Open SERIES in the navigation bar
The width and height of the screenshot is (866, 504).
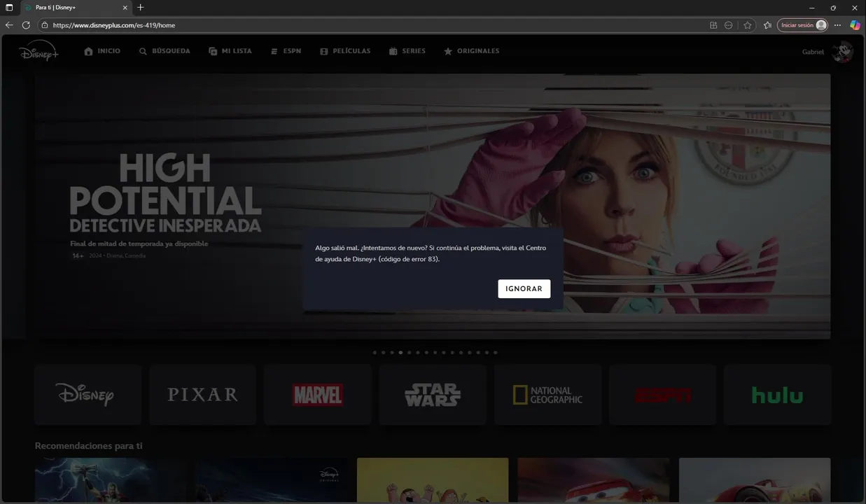(x=407, y=51)
